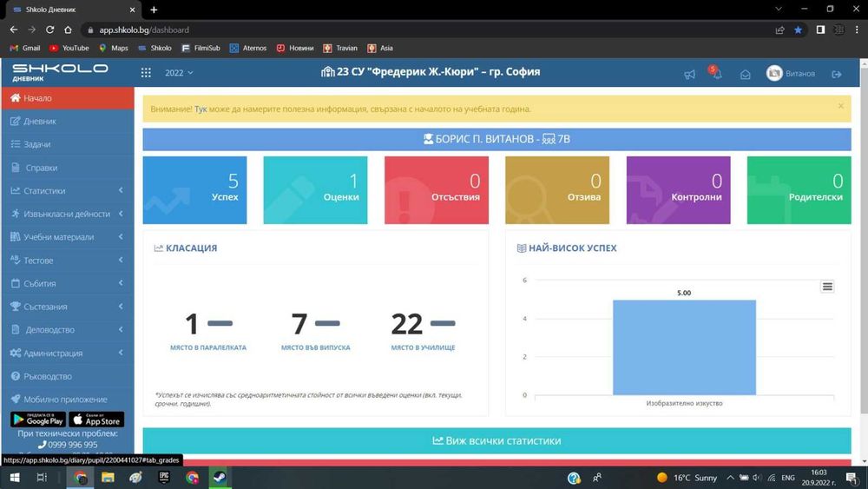Open a new browser tab
The image size is (868, 489).
[154, 10]
